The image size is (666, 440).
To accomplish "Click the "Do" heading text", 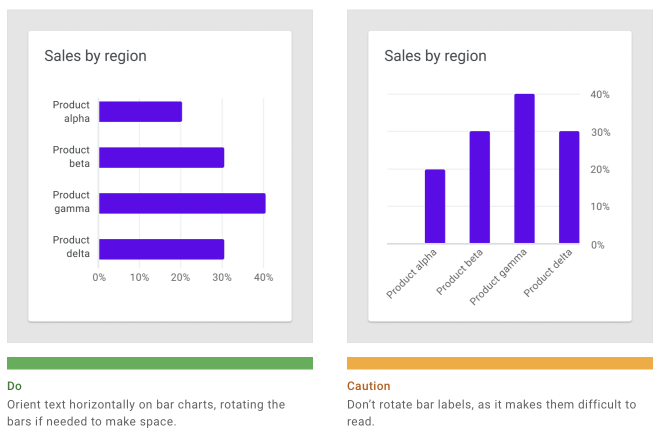I will (15, 386).
